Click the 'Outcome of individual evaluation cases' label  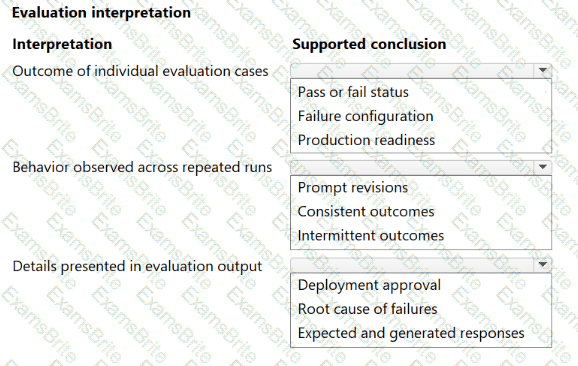(x=140, y=71)
